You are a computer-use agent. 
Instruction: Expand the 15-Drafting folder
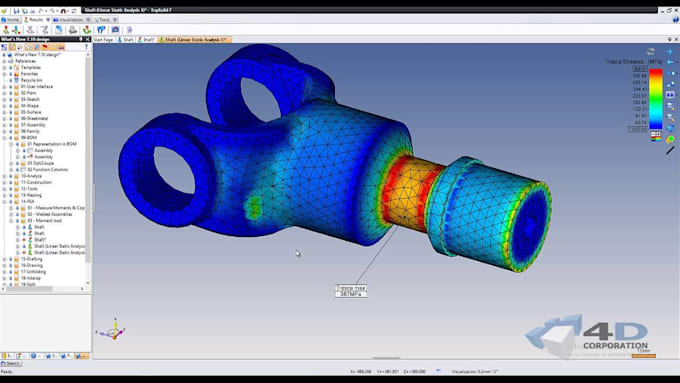click(x=5, y=259)
